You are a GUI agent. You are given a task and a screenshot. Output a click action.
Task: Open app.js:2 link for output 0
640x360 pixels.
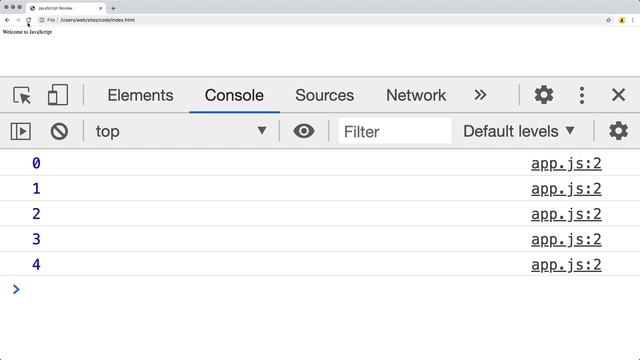566,164
